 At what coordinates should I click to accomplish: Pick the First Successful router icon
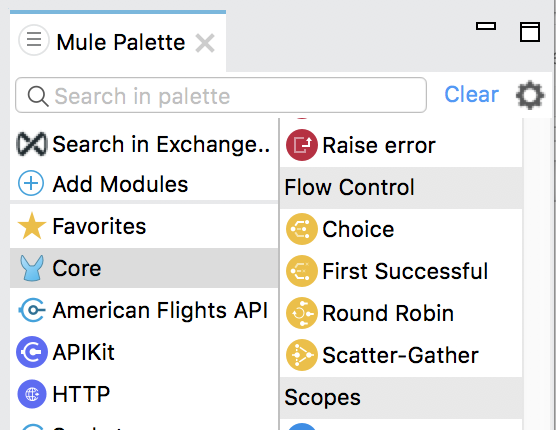pyautogui.click(x=301, y=271)
